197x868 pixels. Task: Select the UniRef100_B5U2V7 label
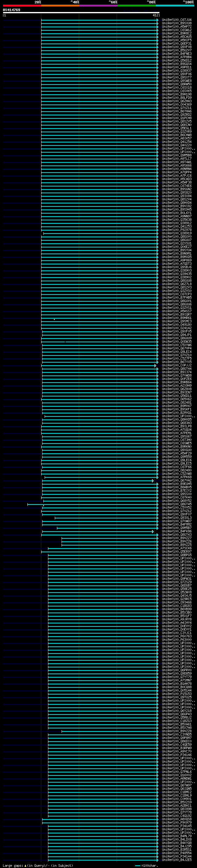coord(176,50)
